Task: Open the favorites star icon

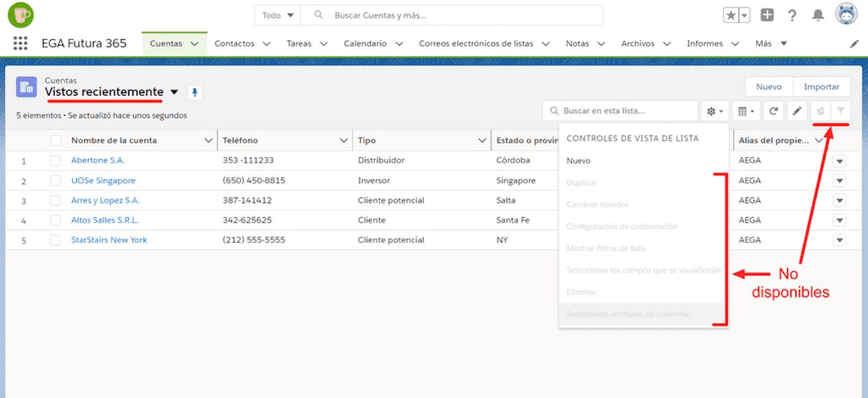Action: tap(730, 15)
